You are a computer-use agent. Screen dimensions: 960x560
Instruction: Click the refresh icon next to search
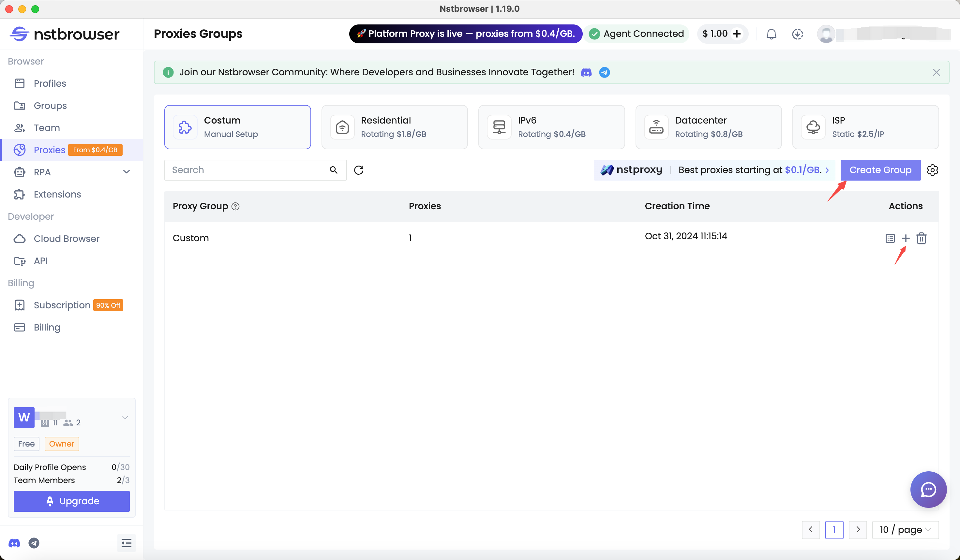pos(358,170)
